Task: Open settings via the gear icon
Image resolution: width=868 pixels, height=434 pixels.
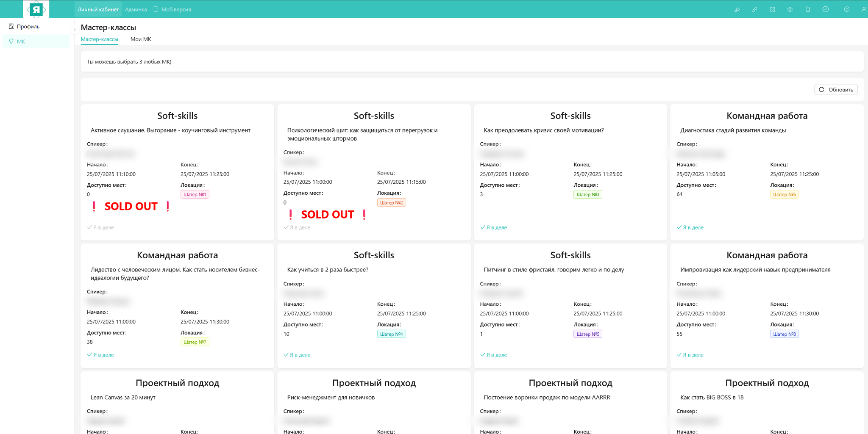Action: [790, 9]
